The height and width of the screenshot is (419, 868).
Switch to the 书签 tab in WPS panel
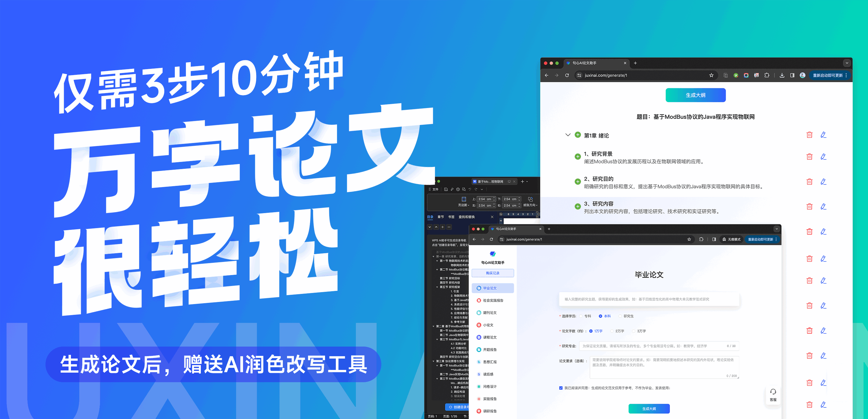[x=451, y=217]
